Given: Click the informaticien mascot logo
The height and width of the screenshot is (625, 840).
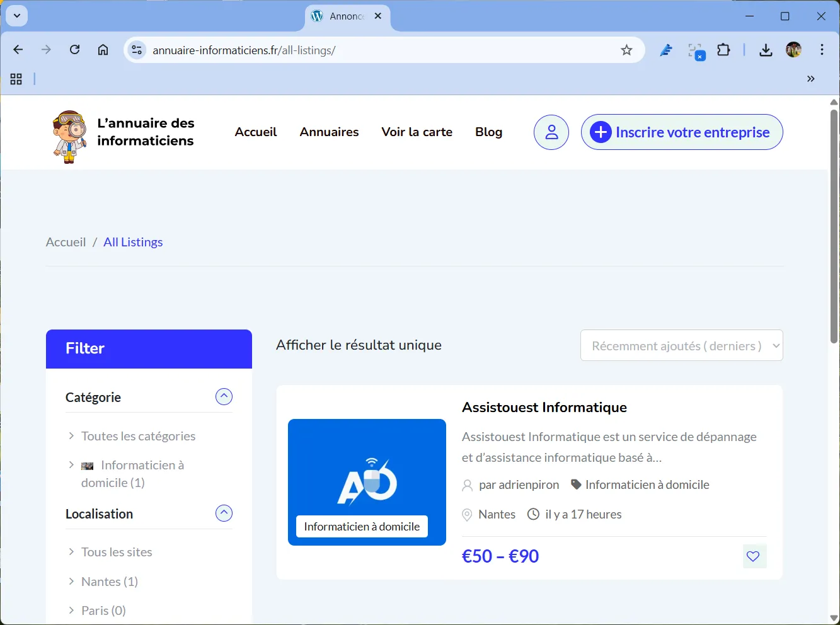Looking at the screenshot, I should [x=69, y=136].
